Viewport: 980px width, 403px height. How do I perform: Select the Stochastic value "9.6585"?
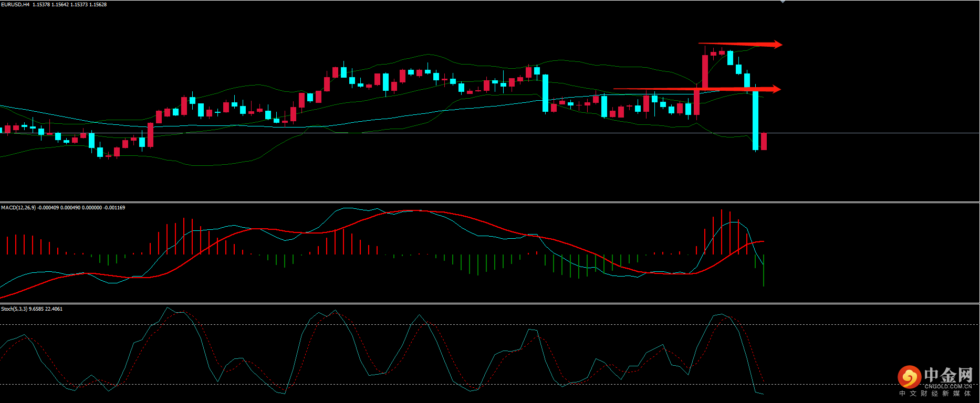36,309
